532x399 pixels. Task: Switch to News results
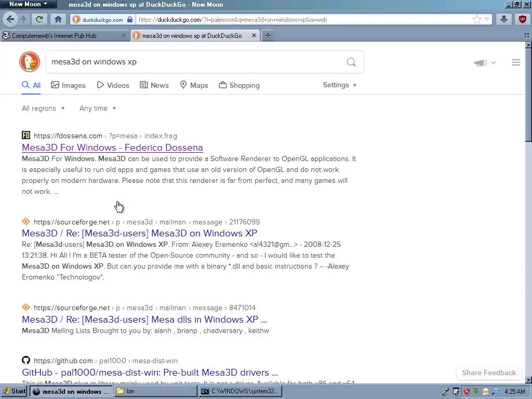[x=154, y=85]
